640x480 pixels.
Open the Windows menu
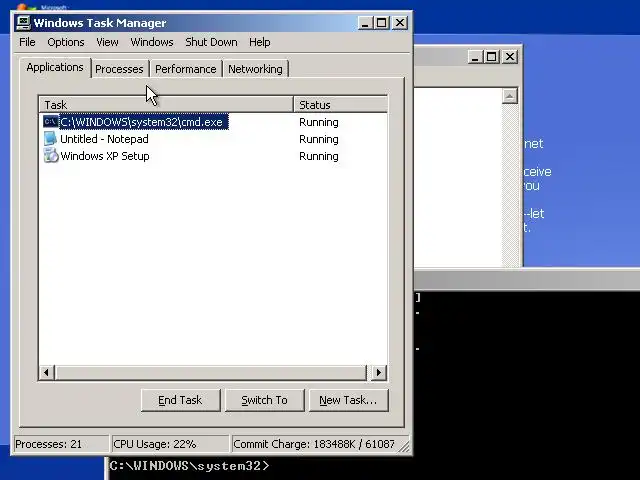tap(152, 42)
